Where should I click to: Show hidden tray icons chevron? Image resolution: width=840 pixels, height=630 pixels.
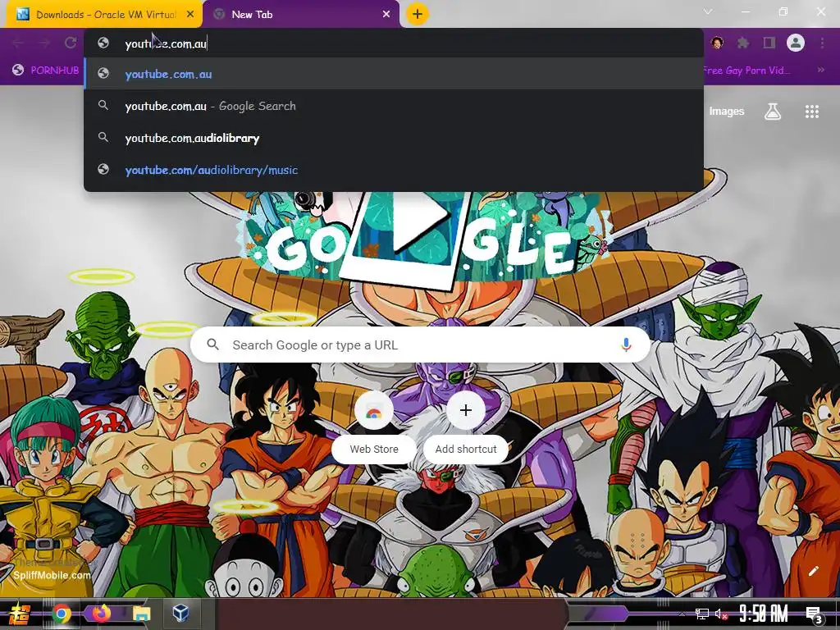682,614
